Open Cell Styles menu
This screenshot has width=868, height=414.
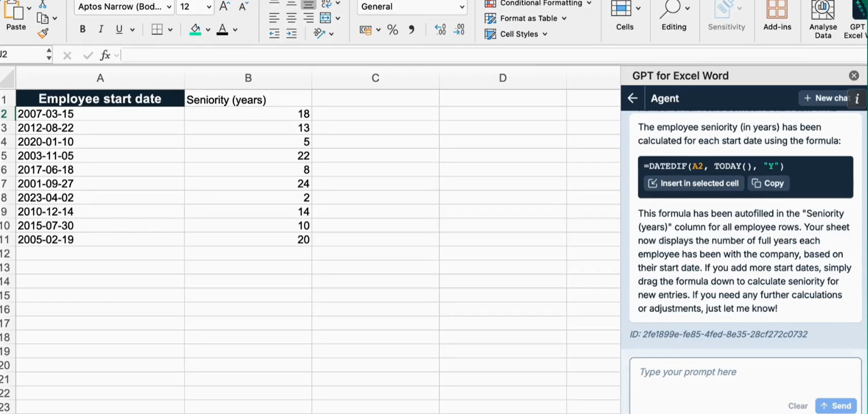click(x=516, y=34)
